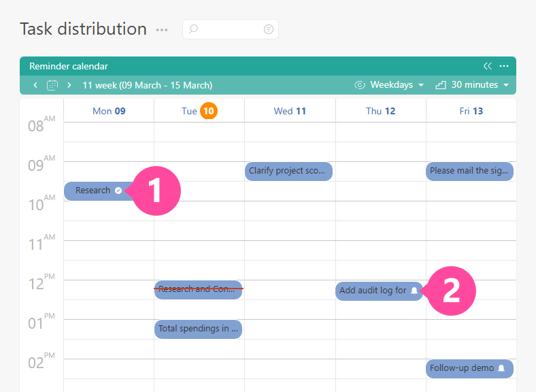
Task: Click the filter icon in search box
Action: [x=269, y=29]
